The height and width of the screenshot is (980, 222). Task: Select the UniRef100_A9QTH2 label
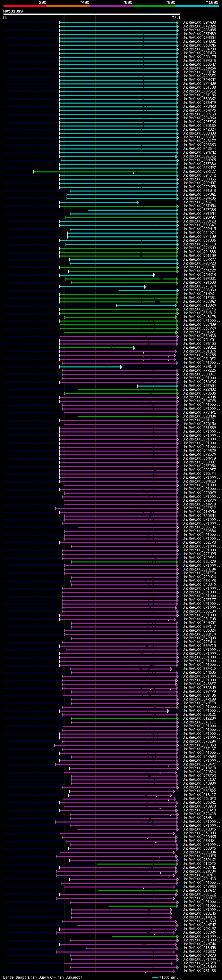coord(199,72)
